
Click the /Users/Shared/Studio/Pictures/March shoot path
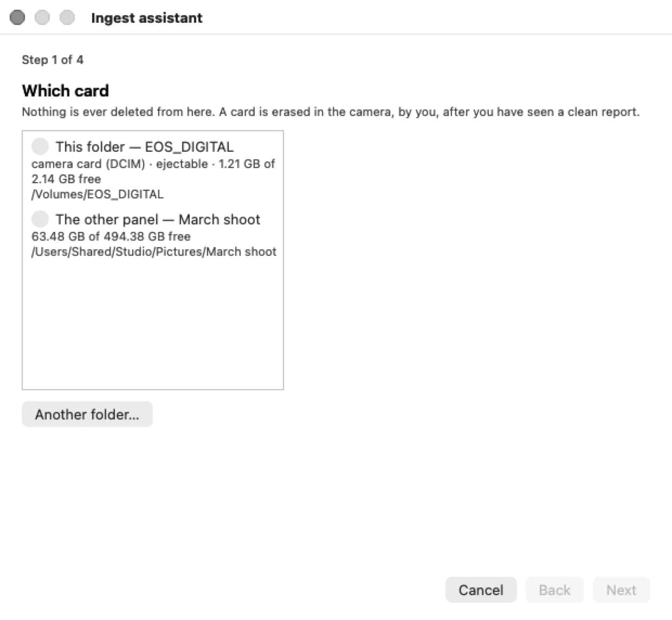(154, 251)
